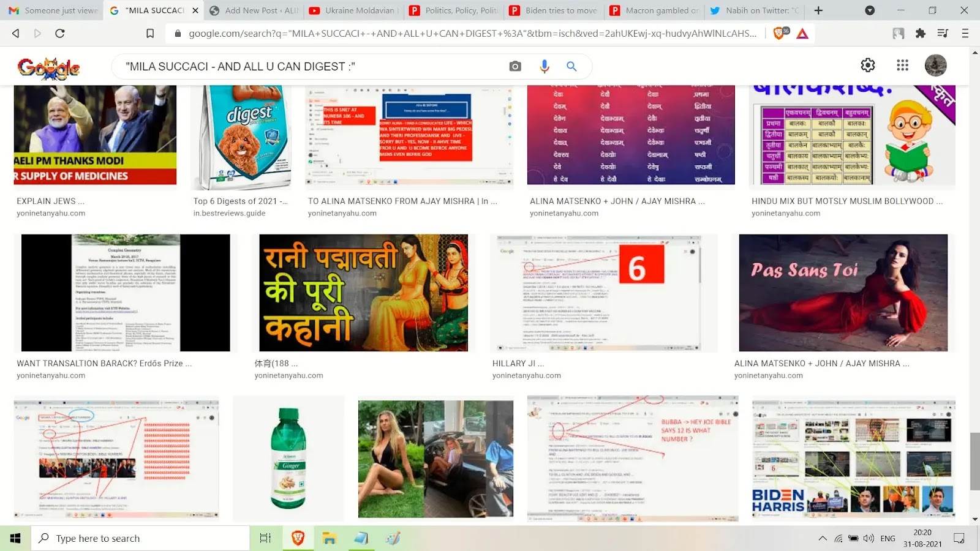
Task: Click the search by image camera icon
Action: [x=515, y=66]
